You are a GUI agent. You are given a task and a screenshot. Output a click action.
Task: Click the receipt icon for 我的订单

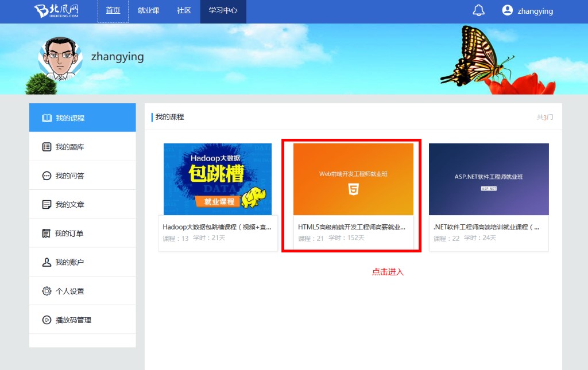46,233
